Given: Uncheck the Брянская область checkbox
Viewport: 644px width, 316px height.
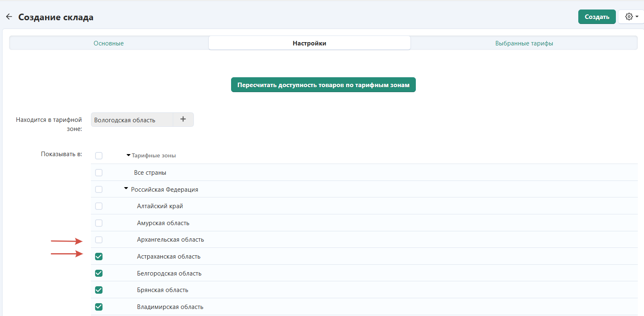Looking at the screenshot, I should click(99, 290).
